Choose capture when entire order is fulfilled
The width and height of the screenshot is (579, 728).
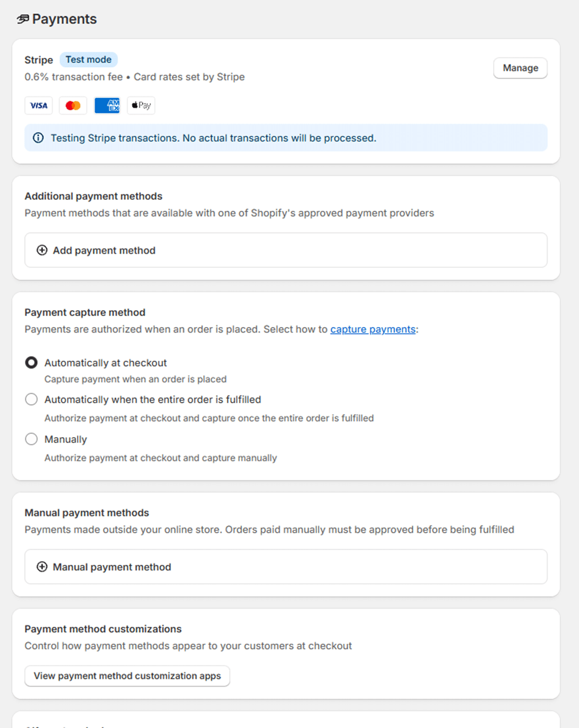pos(31,399)
